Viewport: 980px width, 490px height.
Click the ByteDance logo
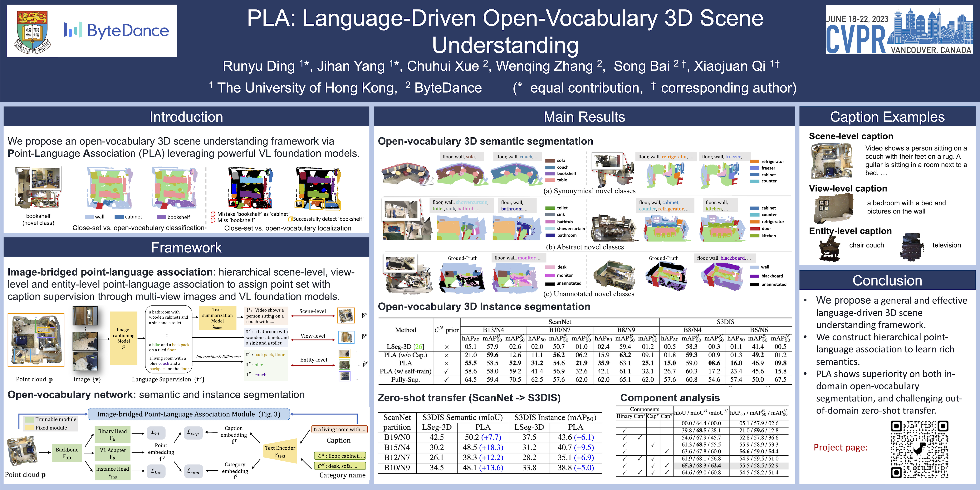pyautogui.click(x=116, y=30)
